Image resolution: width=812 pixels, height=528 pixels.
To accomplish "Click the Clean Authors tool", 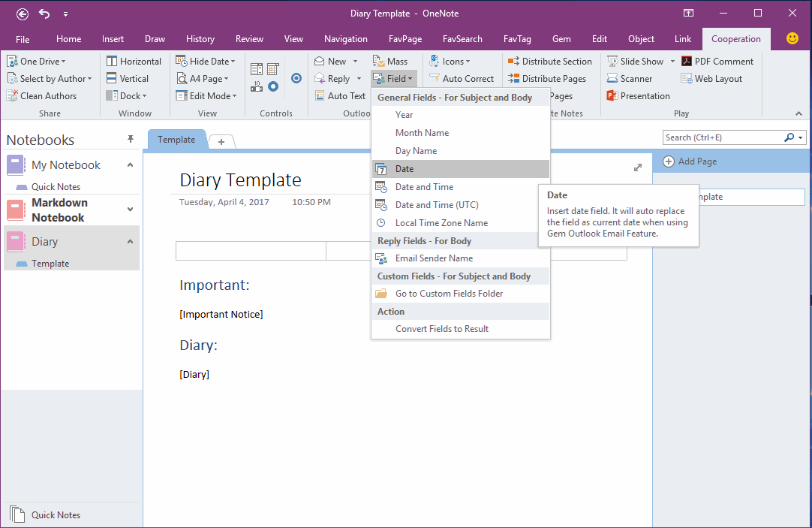I will click(41, 96).
